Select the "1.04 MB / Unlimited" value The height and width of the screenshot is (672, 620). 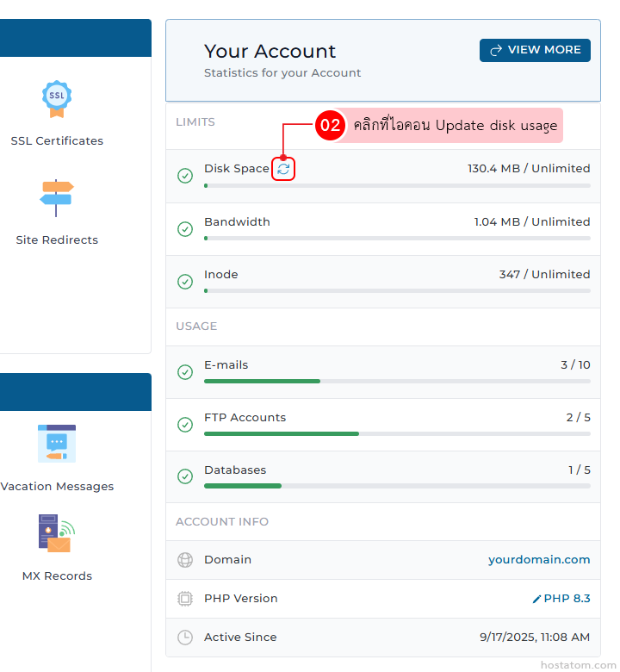pos(531,222)
